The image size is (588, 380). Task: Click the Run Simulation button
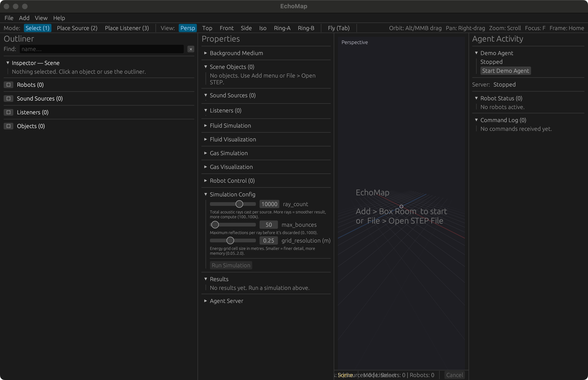231,265
